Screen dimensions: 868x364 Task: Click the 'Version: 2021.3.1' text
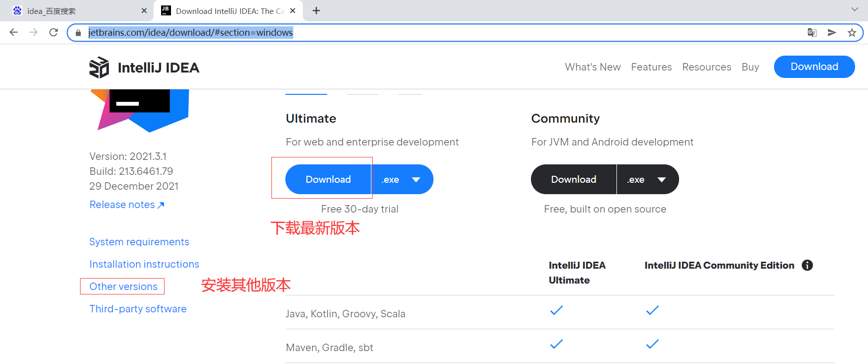point(128,156)
